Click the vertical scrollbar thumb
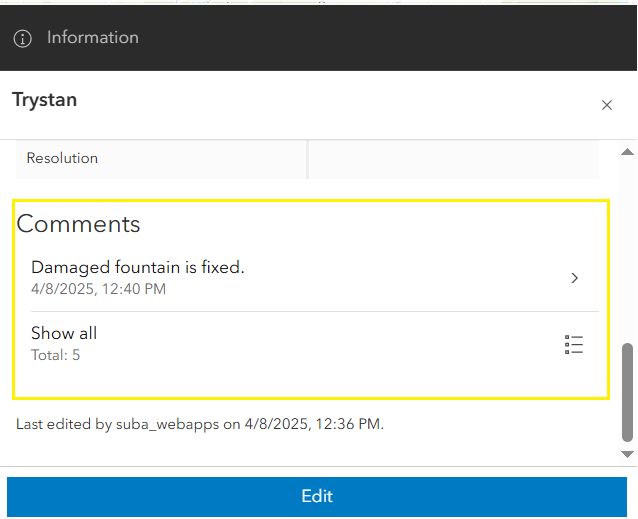The width and height of the screenshot is (638, 519). coord(628,393)
